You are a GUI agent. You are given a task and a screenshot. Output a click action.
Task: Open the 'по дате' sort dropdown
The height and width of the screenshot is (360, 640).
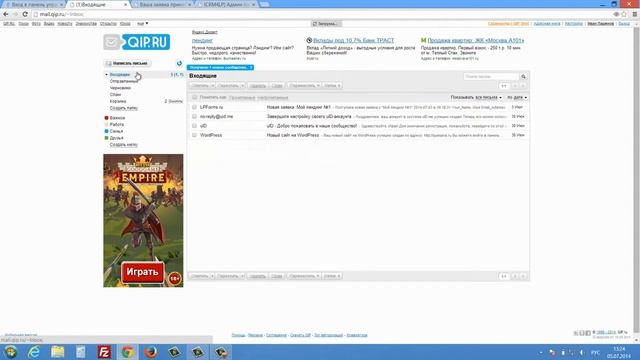pyautogui.click(x=517, y=97)
